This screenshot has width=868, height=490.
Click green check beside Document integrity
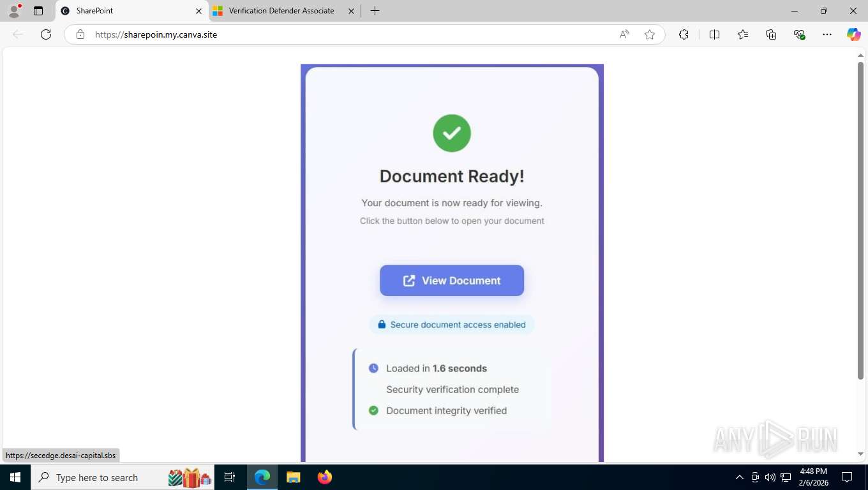tap(373, 410)
